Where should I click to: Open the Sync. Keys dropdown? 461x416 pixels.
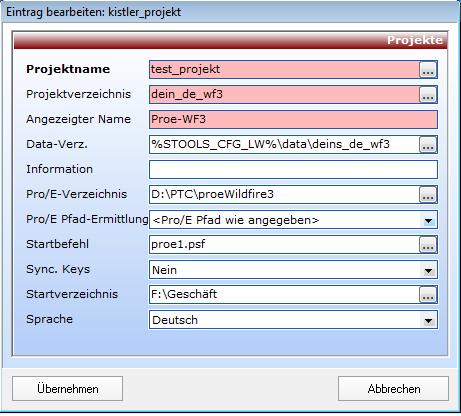pos(428,270)
